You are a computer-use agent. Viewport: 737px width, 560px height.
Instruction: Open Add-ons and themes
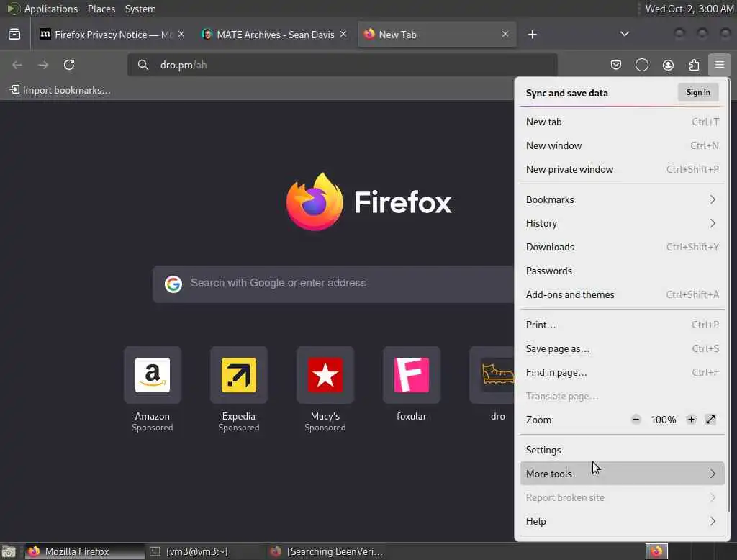623,295
